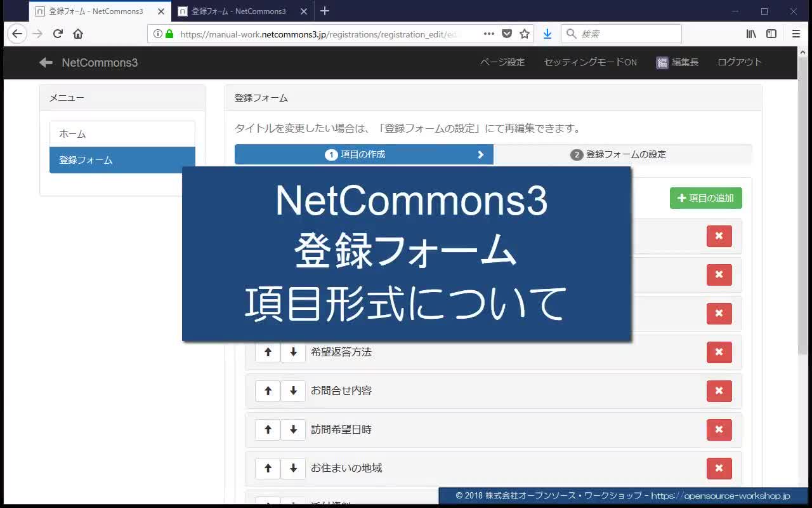Select 登録フォーム in the side menu
This screenshot has width=812, height=508.
coord(122,160)
